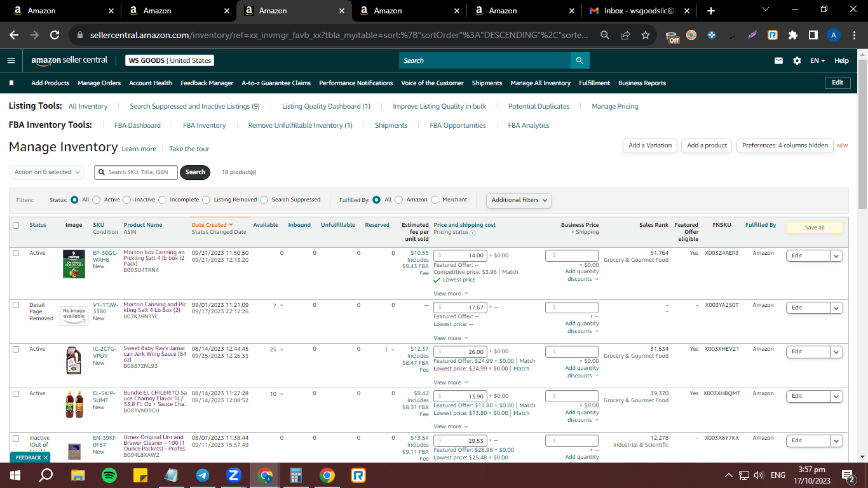Open the browser extensions puzzle icon
Image resolution: width=868 pixels, height=488 pixels.
point(793,36)
